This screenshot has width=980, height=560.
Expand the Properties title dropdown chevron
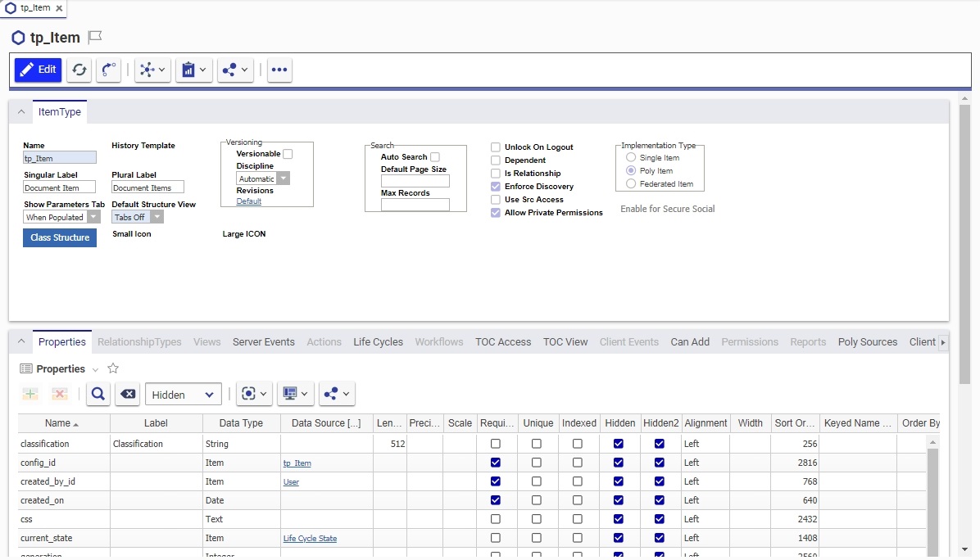(x=95, y=369)
